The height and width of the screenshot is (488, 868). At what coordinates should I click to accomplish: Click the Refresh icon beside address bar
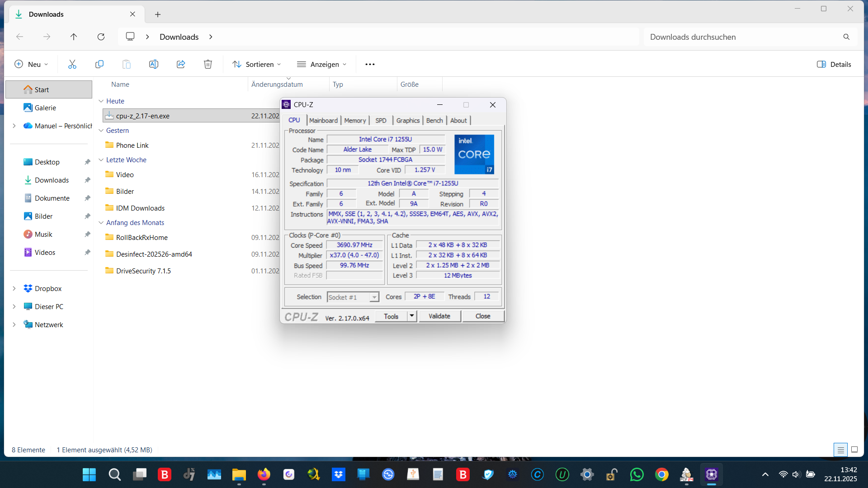pos(101,37)
